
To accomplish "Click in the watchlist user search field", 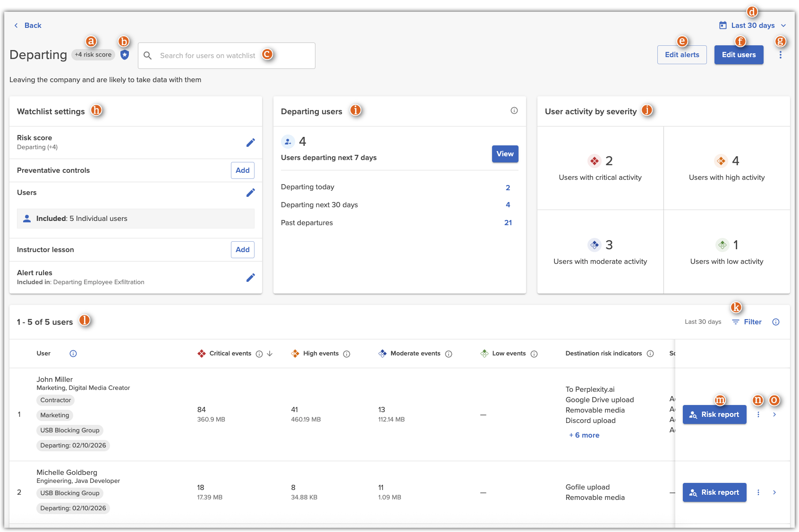I will (x=227, y=56).
